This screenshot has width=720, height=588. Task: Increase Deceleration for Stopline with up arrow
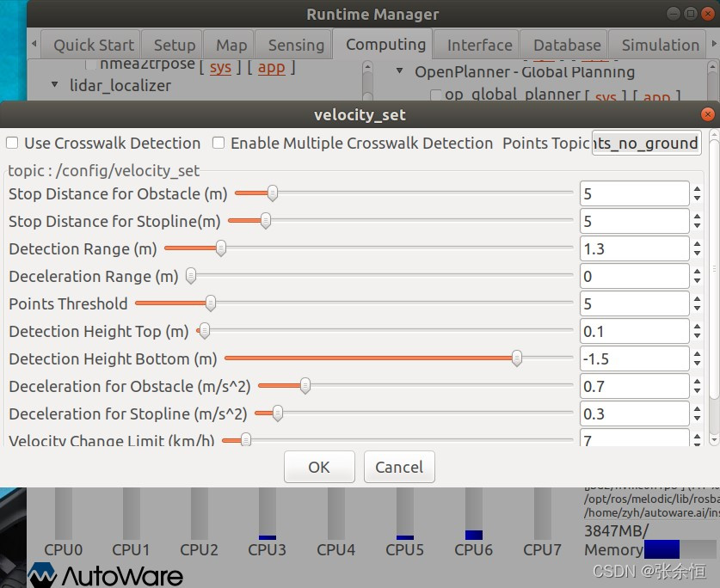point(697,409)
